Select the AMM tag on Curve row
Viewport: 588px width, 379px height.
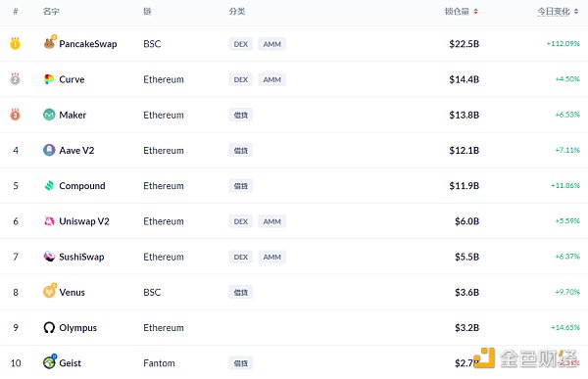coord(271,79)
